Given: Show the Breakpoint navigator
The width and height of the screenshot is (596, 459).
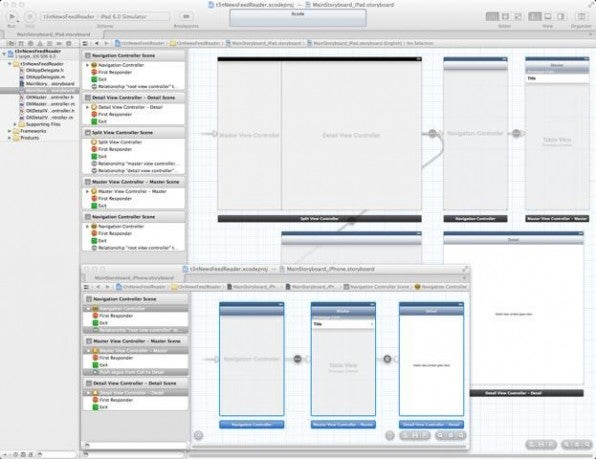Looking at the screenshot, I should point(59,43).
